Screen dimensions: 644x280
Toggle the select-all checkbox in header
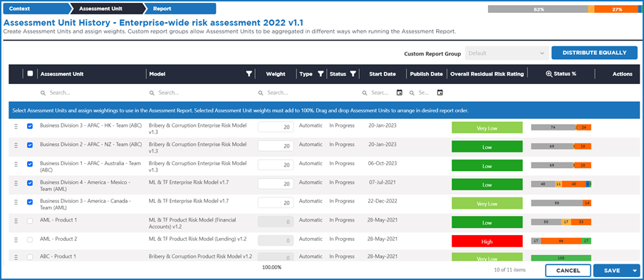(x=30, y=74)
